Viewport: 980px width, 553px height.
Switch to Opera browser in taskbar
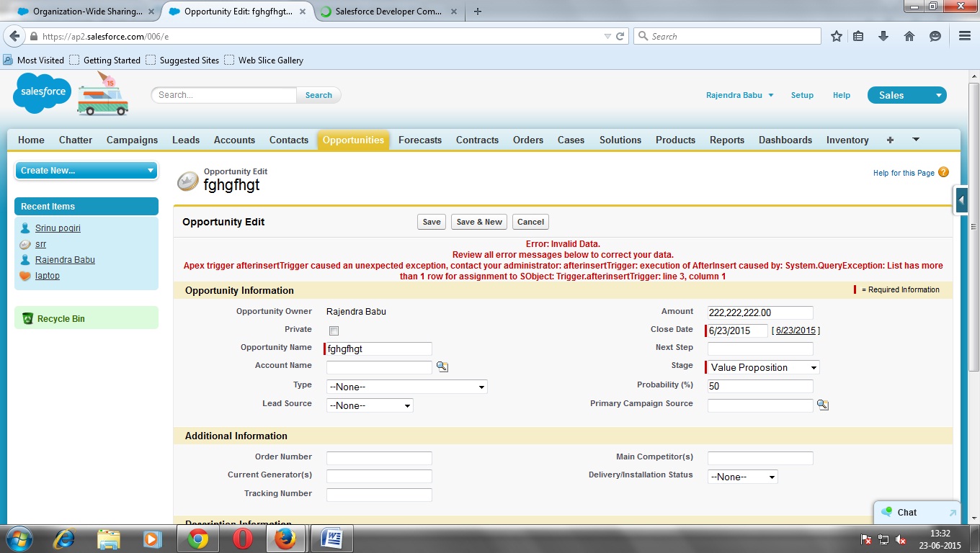tap(242, 539)
